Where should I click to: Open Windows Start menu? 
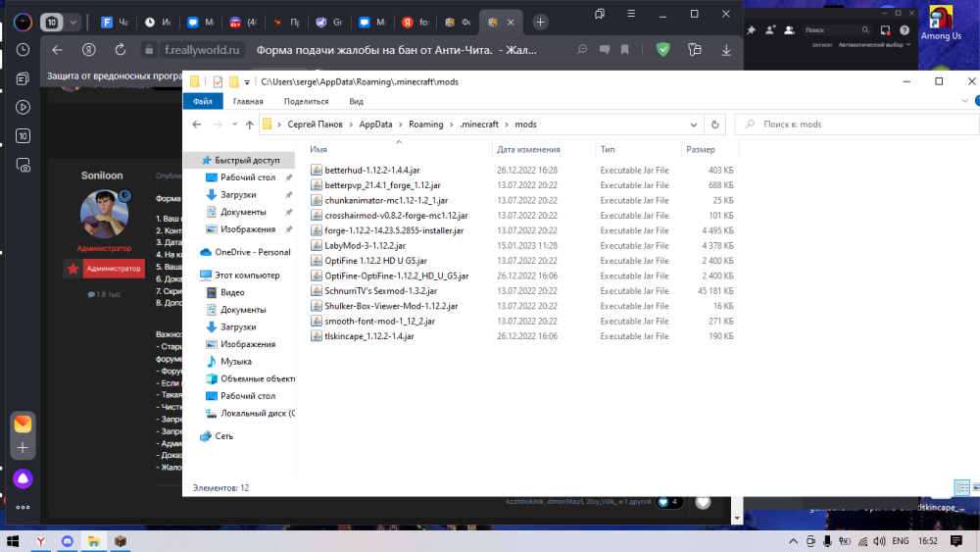(13, 541)
